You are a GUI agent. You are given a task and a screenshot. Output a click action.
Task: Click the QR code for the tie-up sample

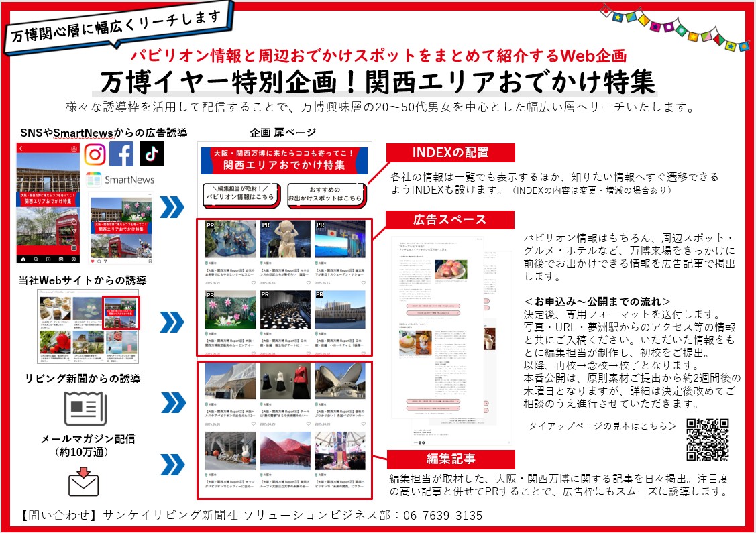tap(707, 440)
